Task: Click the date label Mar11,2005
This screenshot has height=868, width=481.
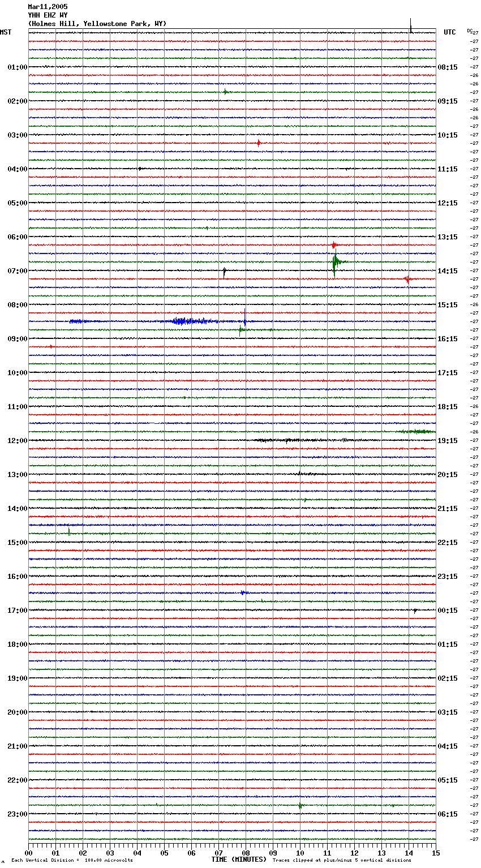Action: pyautogui.click(x=48, y=7)
